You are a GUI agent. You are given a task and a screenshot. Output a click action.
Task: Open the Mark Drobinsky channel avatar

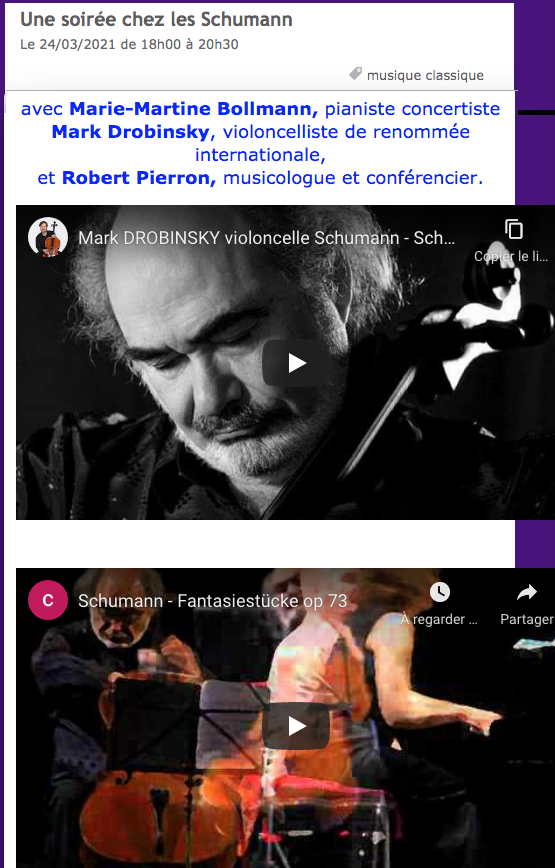coord(48,237)
